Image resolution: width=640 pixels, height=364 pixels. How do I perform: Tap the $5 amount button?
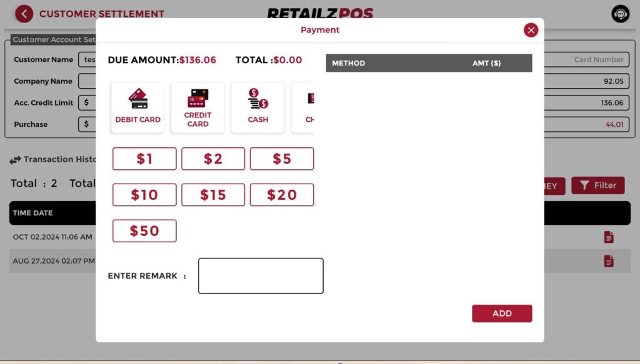[282, 159]
